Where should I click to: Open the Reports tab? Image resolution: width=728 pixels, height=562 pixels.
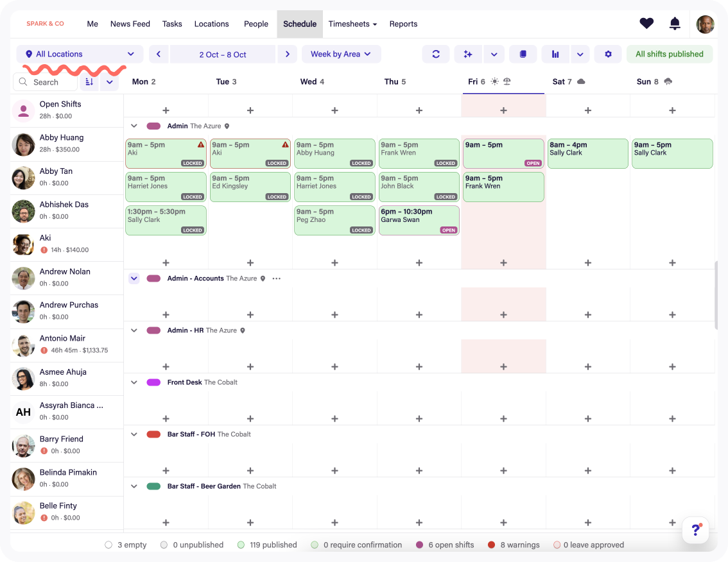pyautogui.click(x=403, y=24)
